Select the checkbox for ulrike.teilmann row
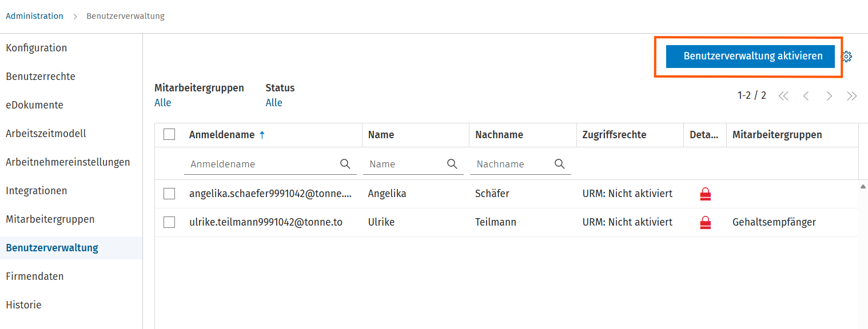Image resolution: width=868 pixels, height=329 pixels. pyautogui.click(x=169, y=222)
